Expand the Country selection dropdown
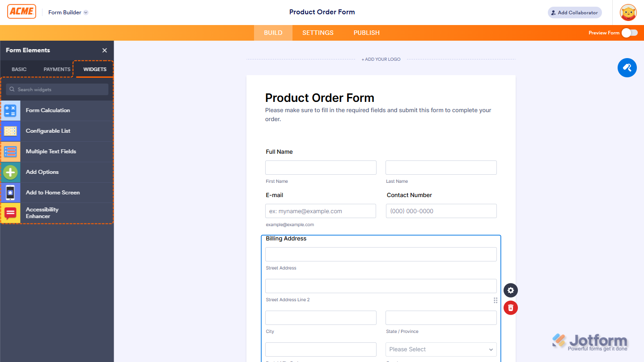 point(441,349)
